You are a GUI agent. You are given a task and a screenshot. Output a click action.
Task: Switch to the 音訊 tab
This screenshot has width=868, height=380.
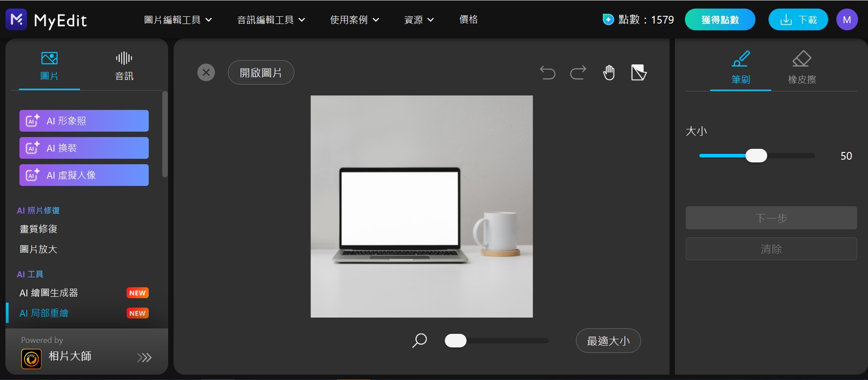[124, 66]
